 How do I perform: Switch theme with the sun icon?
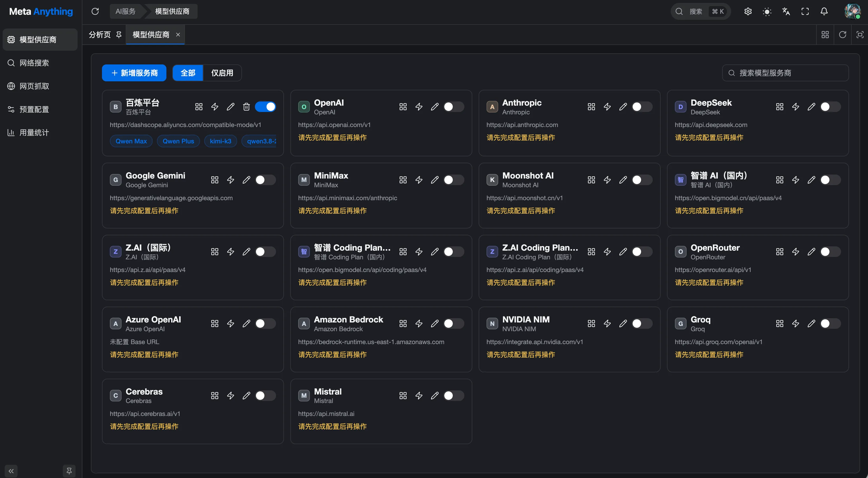click(767, 12)
